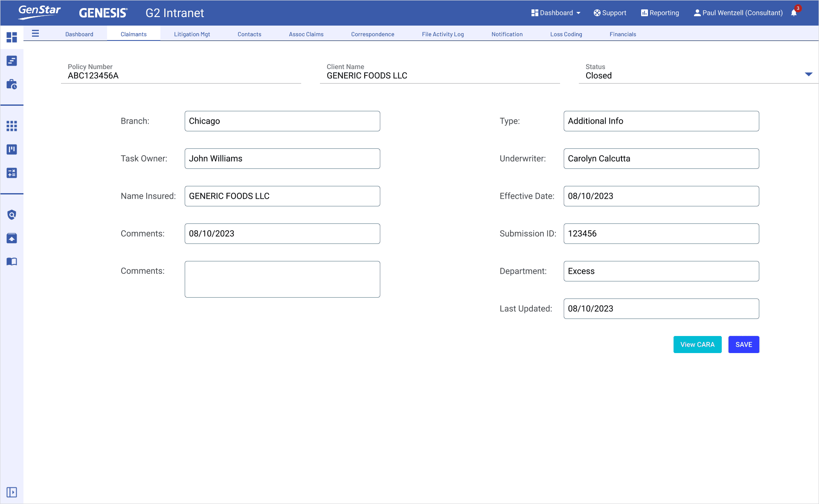
Task: Go to the File Activity Log tab
Action: tap(442, 34)
